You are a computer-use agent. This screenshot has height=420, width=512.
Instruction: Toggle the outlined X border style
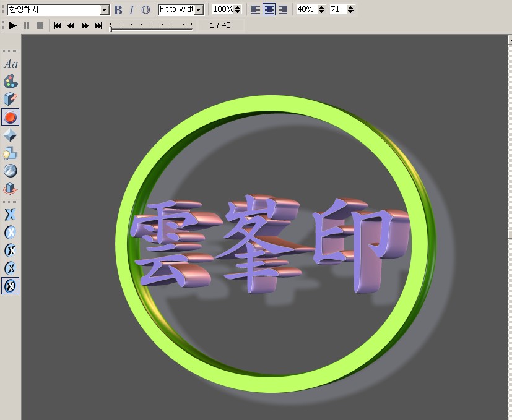[x=11, y=268]
